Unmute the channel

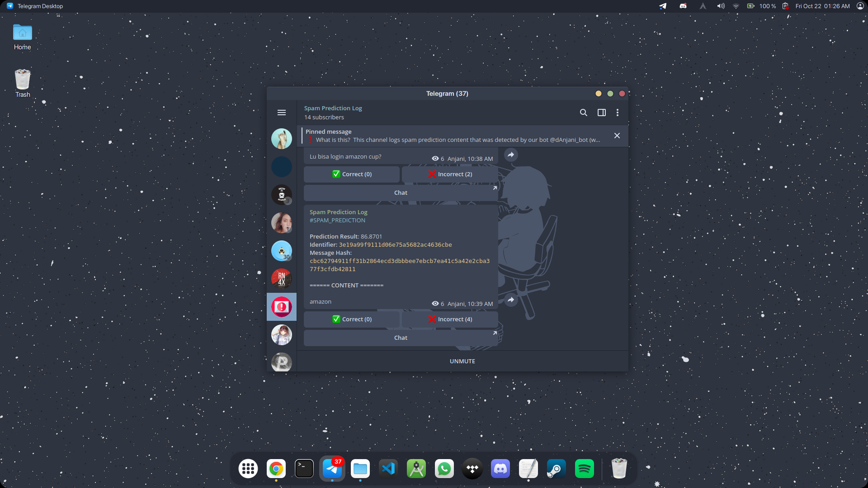pos(462,361)
